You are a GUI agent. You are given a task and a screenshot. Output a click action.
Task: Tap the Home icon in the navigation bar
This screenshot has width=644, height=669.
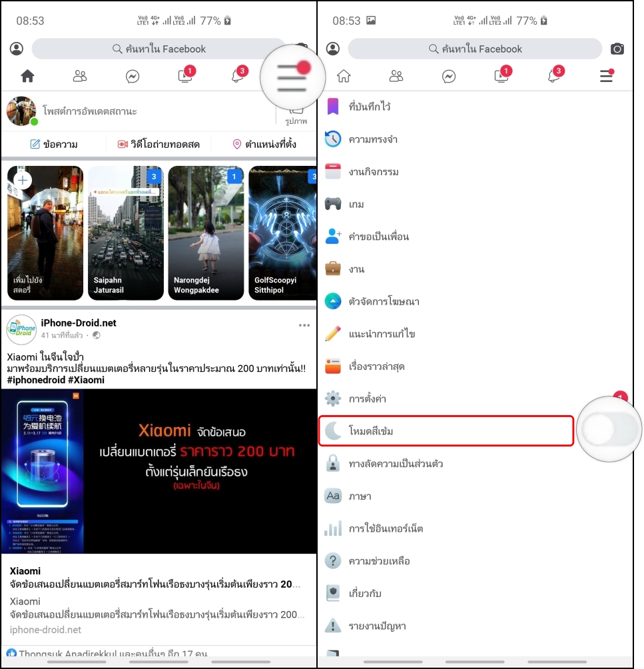coord(27,76)
